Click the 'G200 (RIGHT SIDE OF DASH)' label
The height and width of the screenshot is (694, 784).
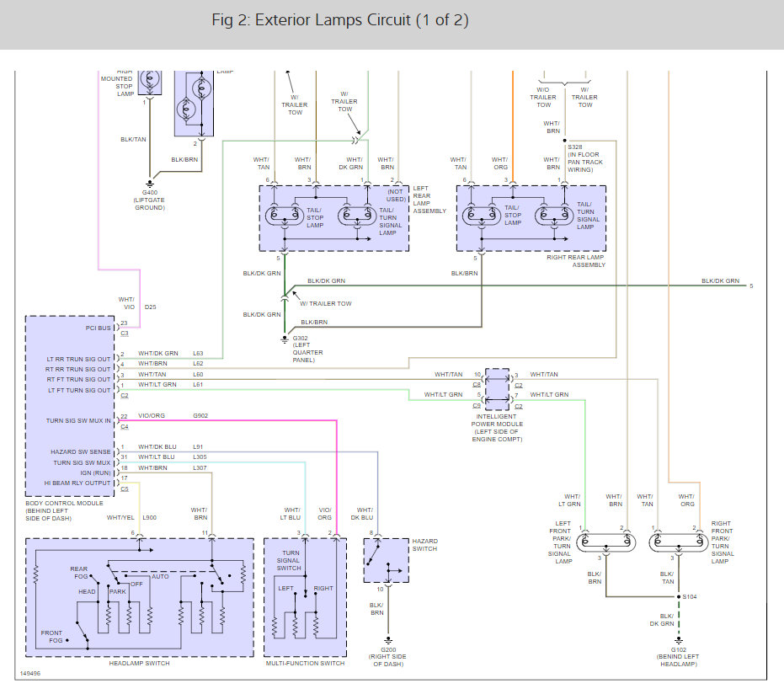(x=388, y=657)
